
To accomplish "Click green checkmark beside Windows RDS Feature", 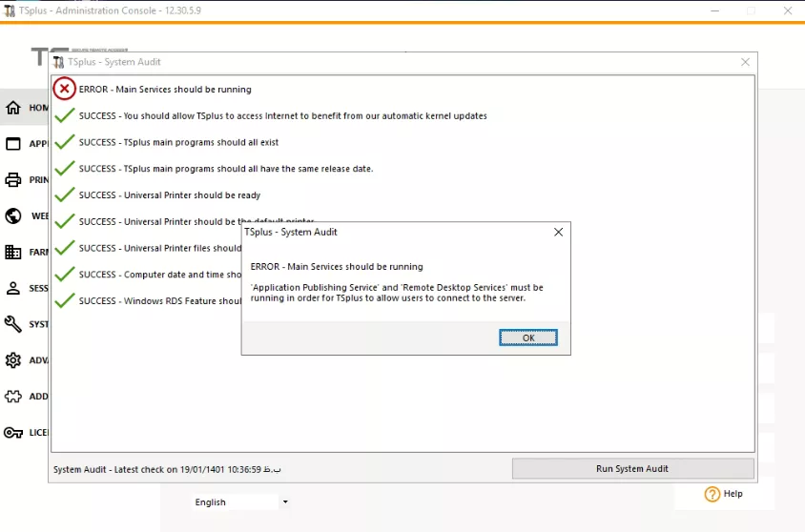I will [65, 300].
